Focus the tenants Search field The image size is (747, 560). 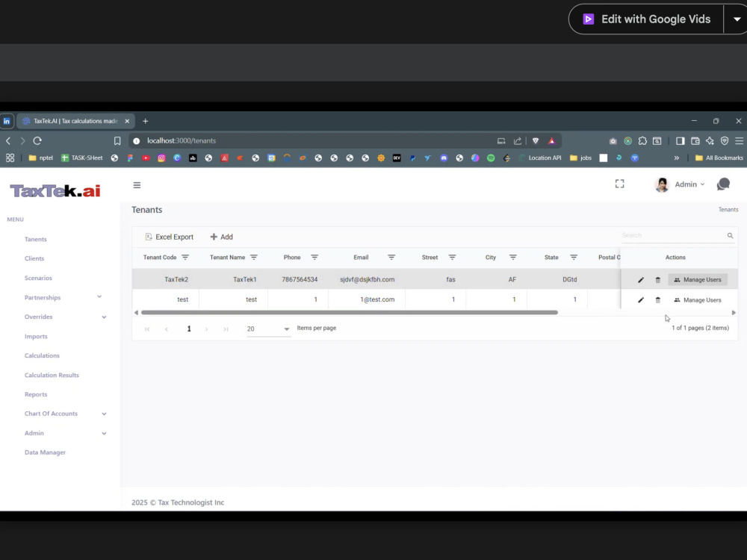point(673,235)
